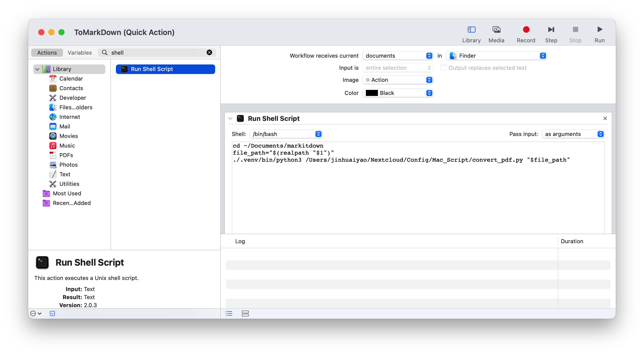Screen dimensions: 644x356
Task: Click the ToMarkDown window title
Action: coord(124,32)
